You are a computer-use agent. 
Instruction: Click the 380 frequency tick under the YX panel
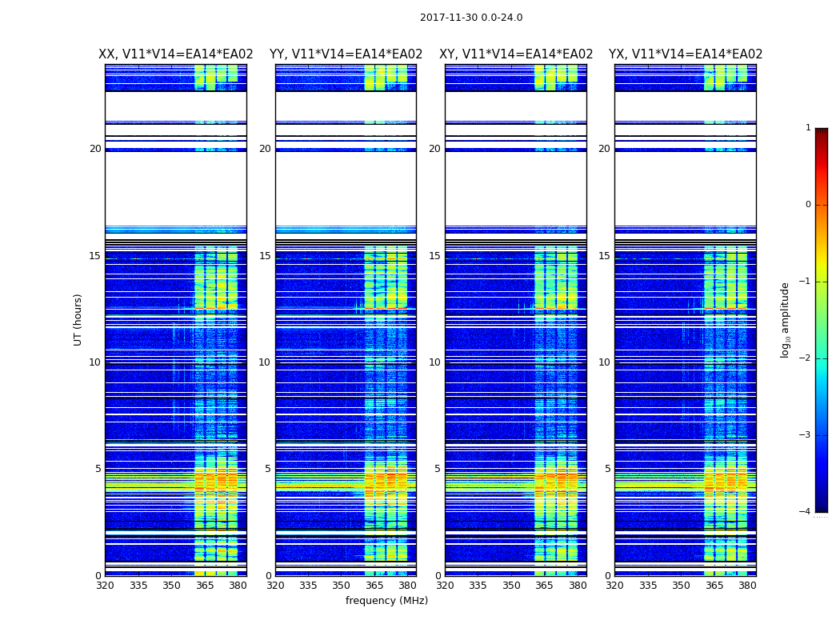[x=747, y=586]
